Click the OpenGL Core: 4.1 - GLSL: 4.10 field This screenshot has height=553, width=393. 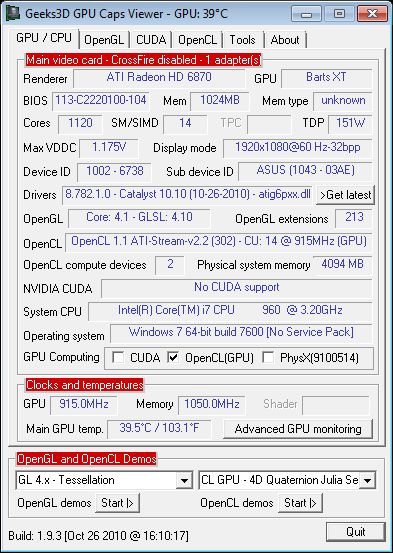(139, 218)
